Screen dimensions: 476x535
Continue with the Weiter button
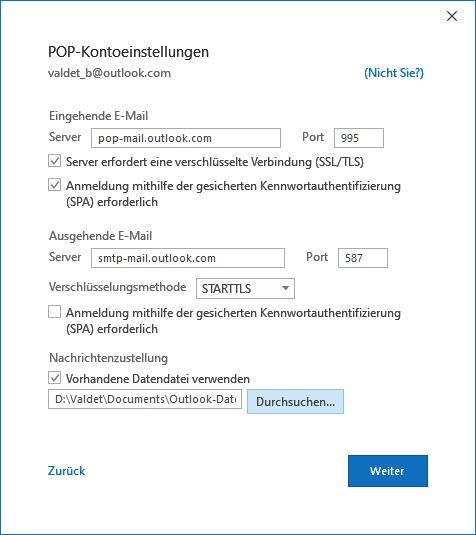click(x=388, y=471)
